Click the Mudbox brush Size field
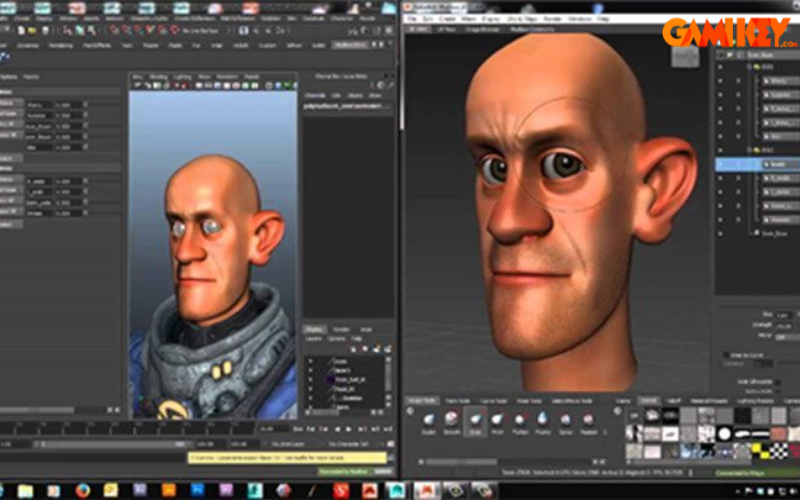800x500 pixels. (x=785, y=315)
